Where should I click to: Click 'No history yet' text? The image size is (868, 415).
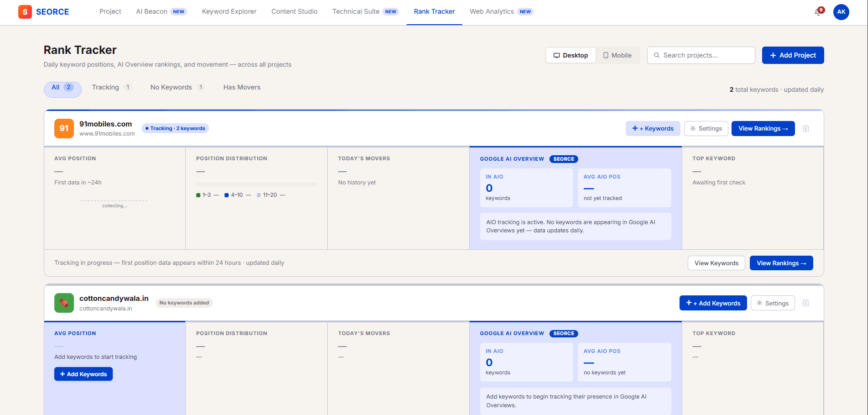click(x=357, y=183)
